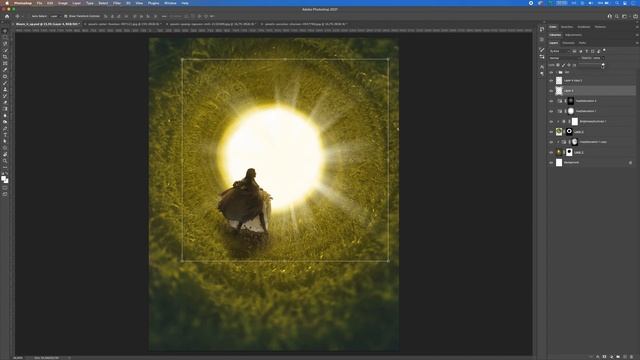Screen dimensions: 640x360
Task: Switch to the Channels panel tab
Action: coord(568,43)
